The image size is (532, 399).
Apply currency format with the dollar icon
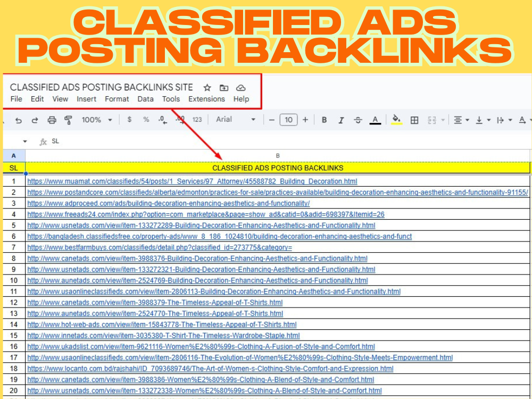(129, 120)
